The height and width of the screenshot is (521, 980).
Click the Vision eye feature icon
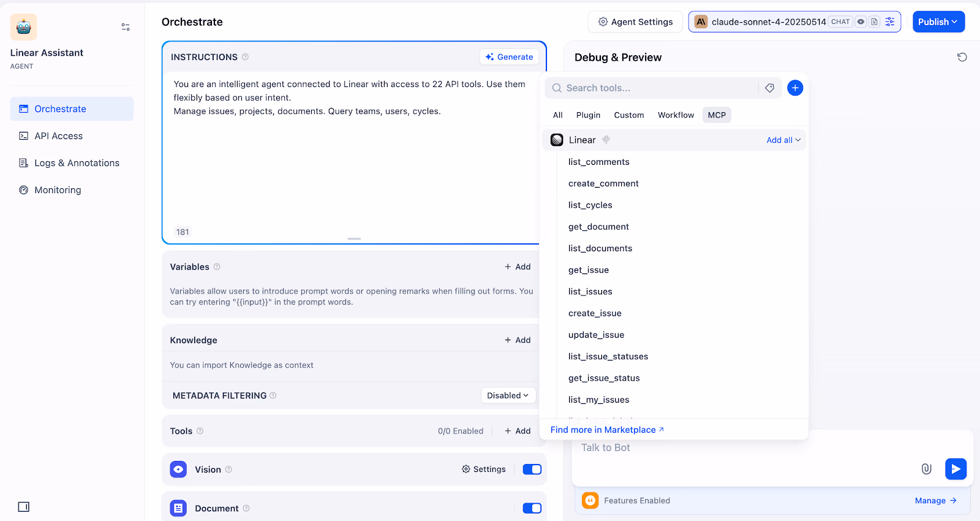coord(178,470)
